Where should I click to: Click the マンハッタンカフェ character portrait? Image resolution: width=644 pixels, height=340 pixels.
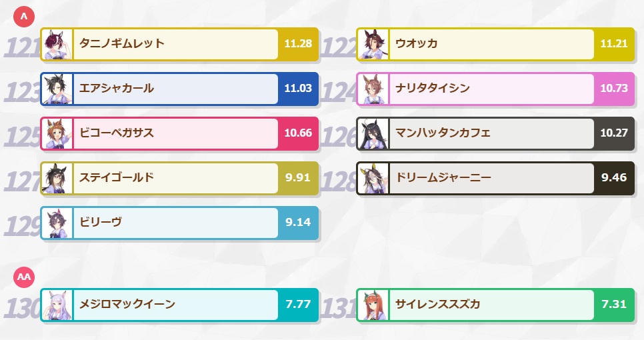tap(373, 134)
